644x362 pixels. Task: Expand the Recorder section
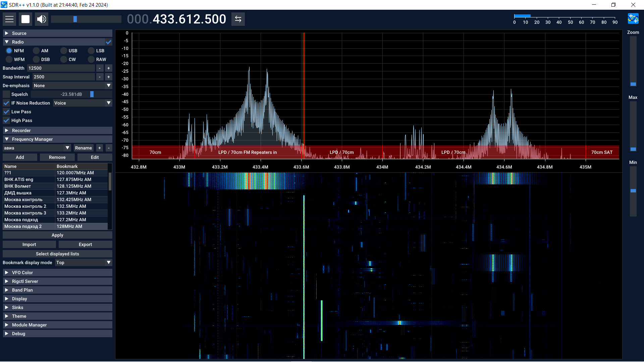point(57,130)
